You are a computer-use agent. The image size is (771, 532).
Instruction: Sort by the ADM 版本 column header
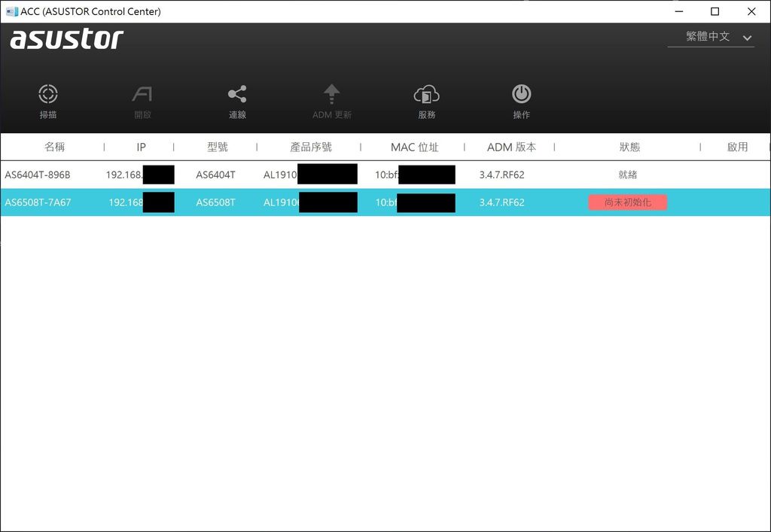point(511,147)
